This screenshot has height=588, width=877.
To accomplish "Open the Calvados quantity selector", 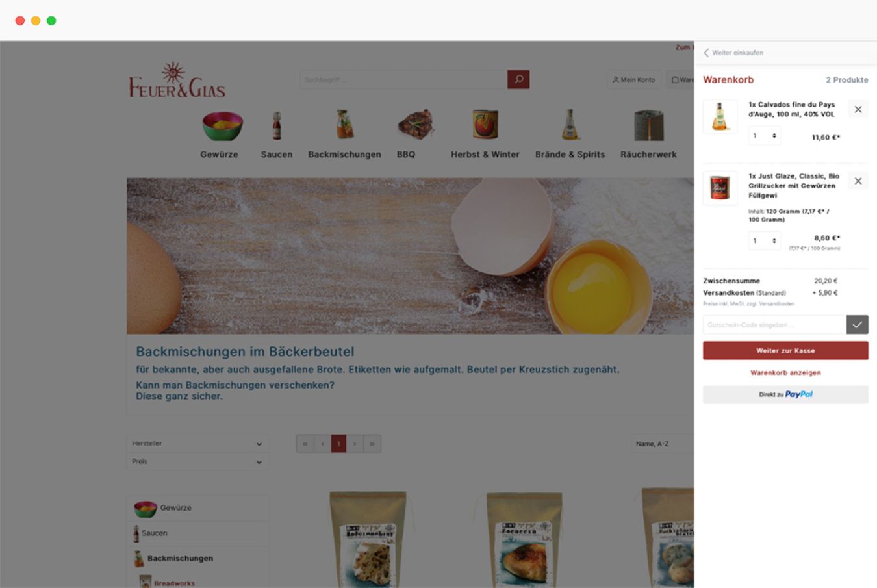I will [x=765, y=136].
